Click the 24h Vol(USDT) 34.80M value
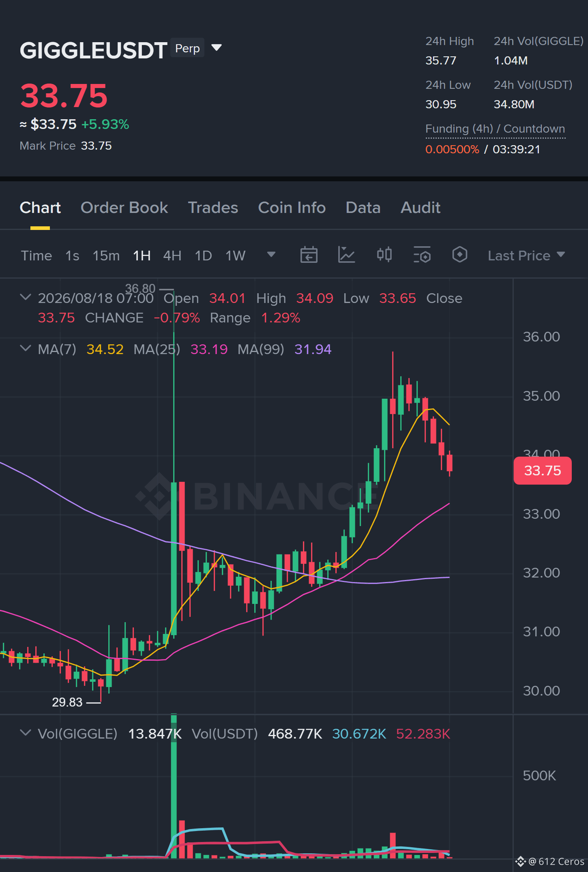The height and width of the screenshot is (872, 588). coord(514,104)
